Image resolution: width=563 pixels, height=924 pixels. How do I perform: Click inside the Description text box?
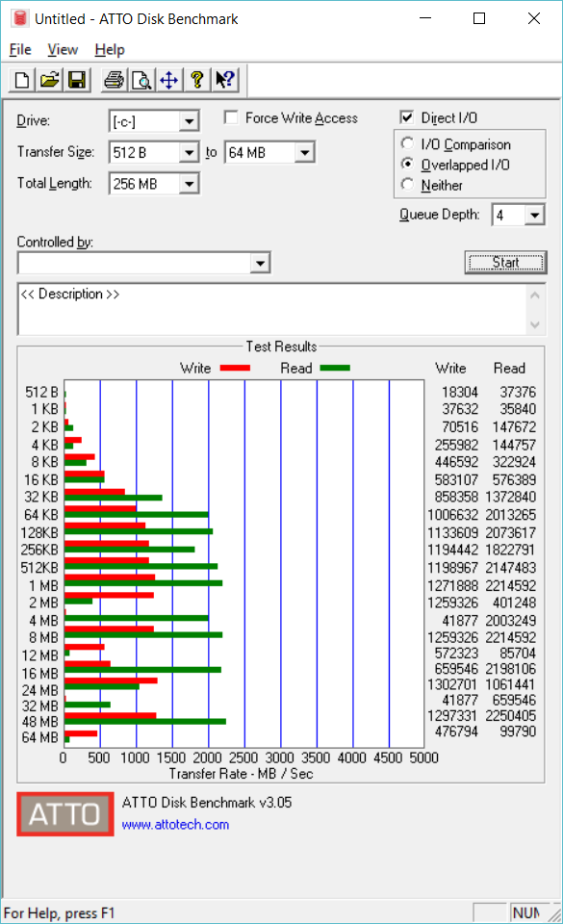[271, 309]
